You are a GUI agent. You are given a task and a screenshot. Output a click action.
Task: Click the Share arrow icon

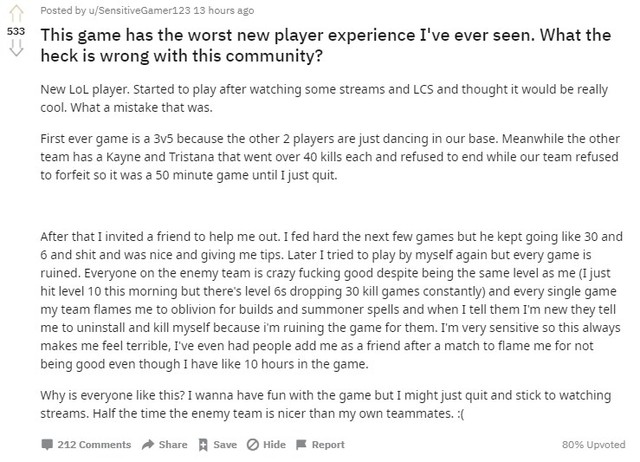pos(147,444)
